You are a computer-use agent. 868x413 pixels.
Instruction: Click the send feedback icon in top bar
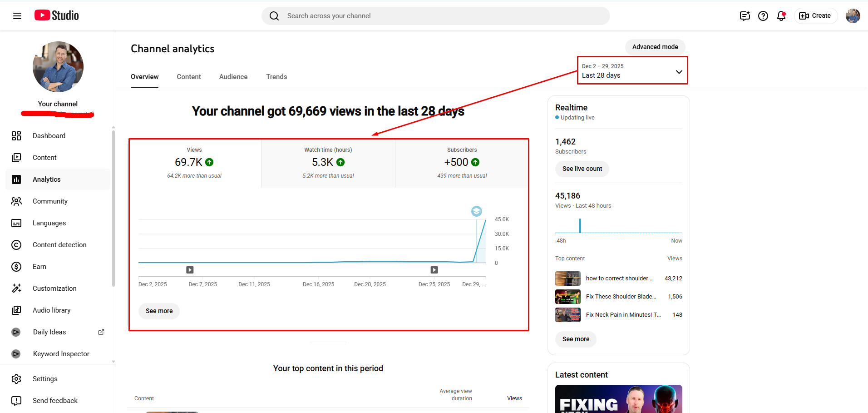tap(745, 16)
